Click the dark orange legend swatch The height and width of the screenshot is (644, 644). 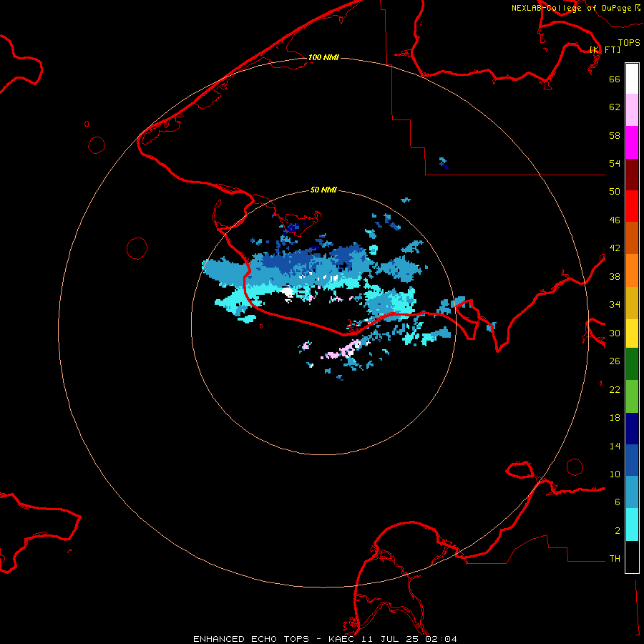(632, 238)
